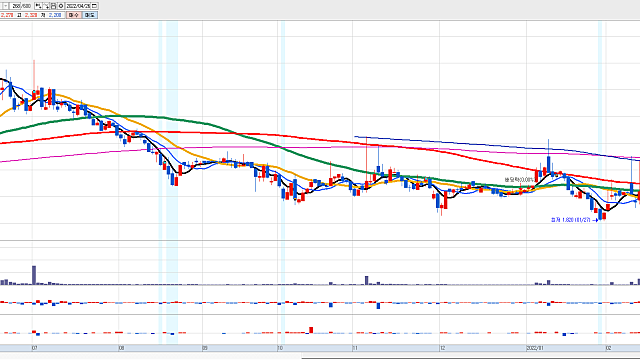The image size is (640, 360).
Task: Click the 2022/01 label on the time axis
Action: click(x=536, y=348)
